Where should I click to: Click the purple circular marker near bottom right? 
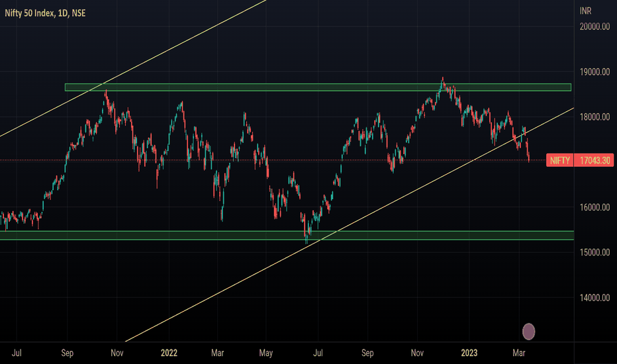click(x=528, y=332)
